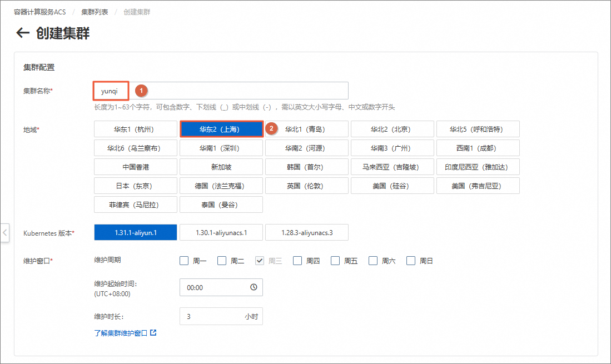The height and width of the screenshot is (364, 611).
Task: Open the 了解集群维护窗口 link
Action: [121, 333]
